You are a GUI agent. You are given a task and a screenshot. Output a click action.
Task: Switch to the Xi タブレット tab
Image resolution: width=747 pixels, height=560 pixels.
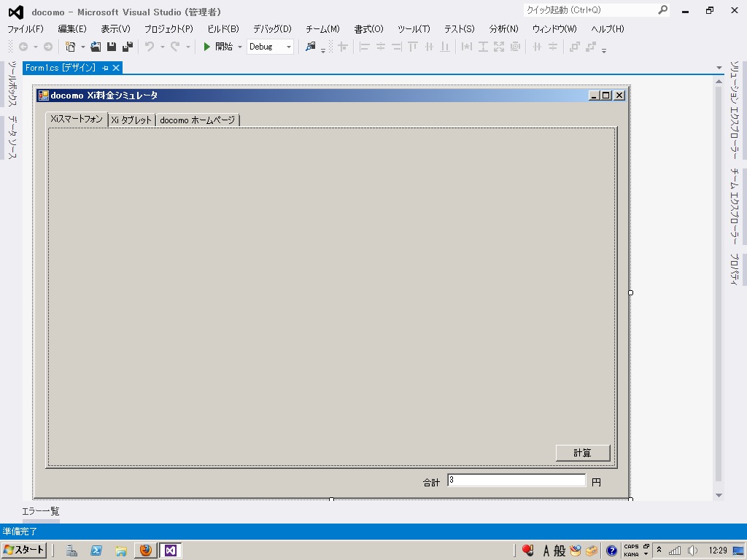(x=131, y=120)
